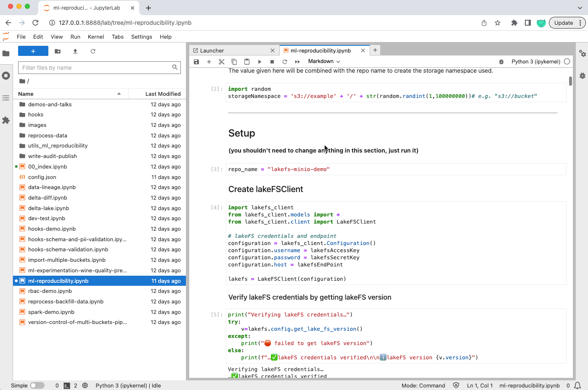Open the File menu

pyautogui.click(x=21, y=37)
